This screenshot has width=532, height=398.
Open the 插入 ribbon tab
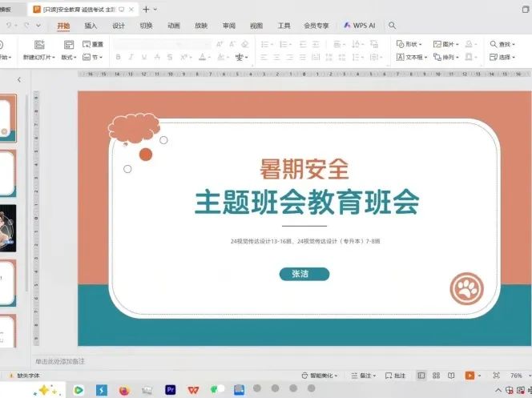[x=91, y=26]
